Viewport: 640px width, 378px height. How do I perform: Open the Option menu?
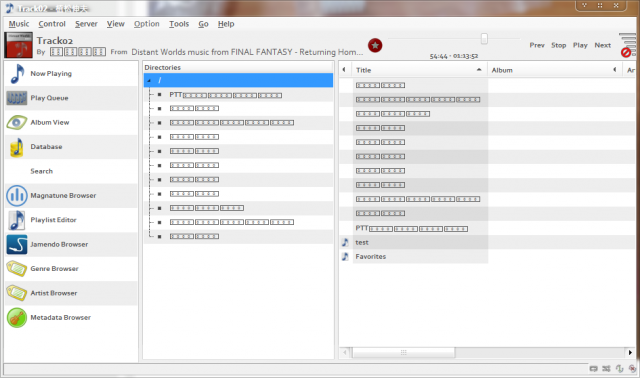[147, 24]
